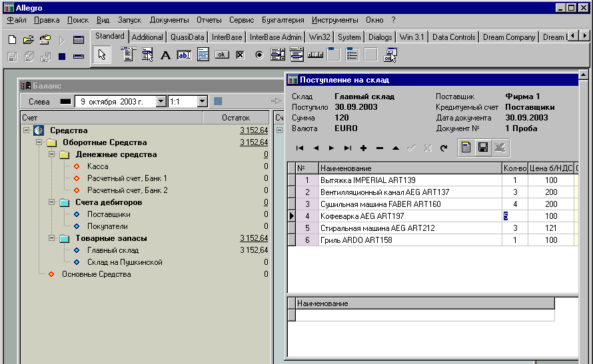Screen dimensions: 593x364
Task: Select the Касса account row
Action: (97, 166)
